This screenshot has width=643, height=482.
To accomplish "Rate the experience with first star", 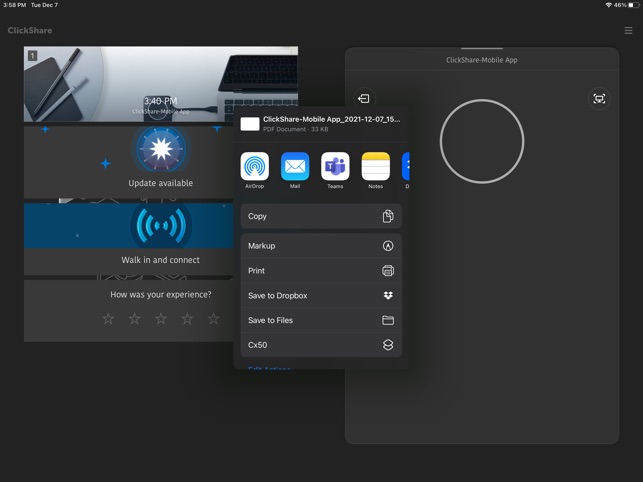I will click(x=108, y=318).
